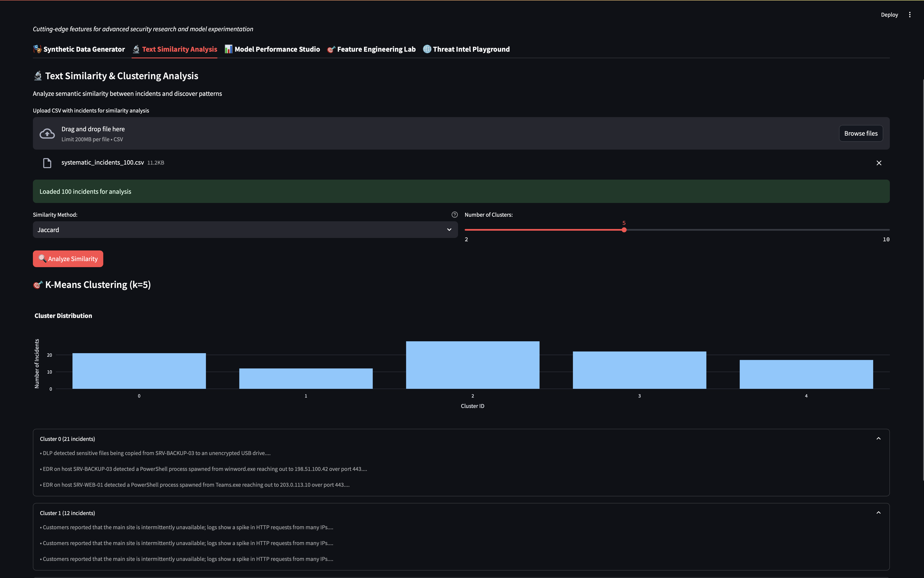Screen dimensions: 924x578
Task: Click the Browse files button
Action: (x=860, y=133)
